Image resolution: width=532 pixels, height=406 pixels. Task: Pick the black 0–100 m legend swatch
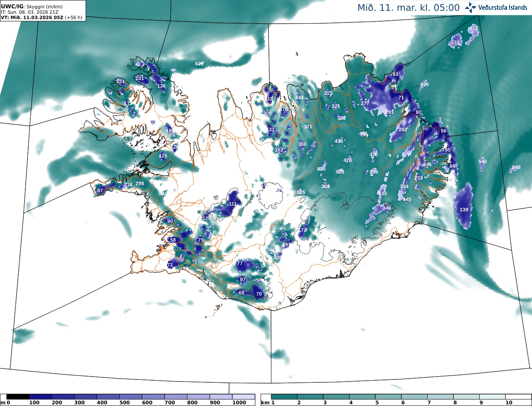tap(18, 397)
